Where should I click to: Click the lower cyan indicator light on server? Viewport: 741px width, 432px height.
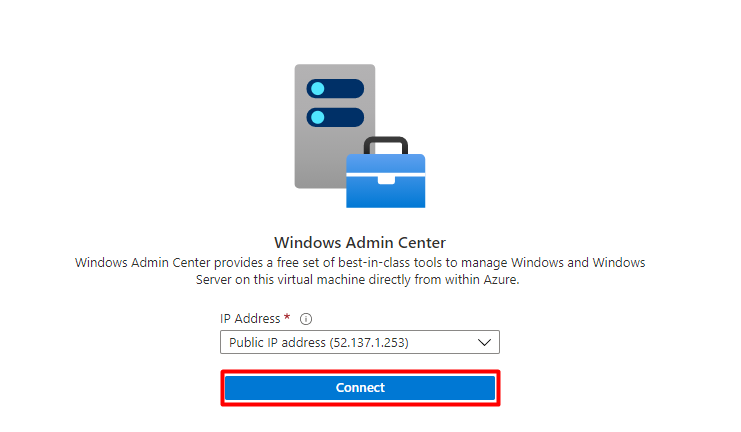(318, 117)
